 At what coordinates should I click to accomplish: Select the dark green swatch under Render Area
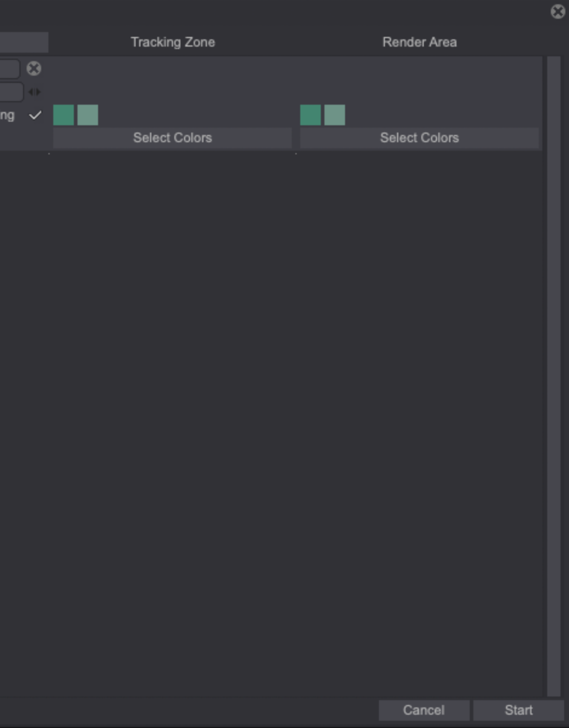pos(311,115)
